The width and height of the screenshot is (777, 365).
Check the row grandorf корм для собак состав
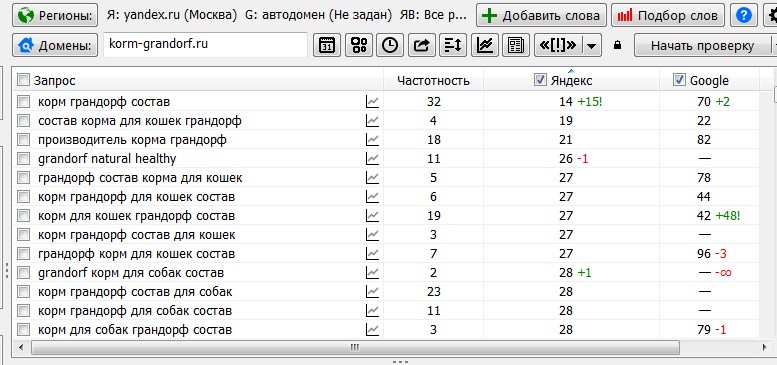tap(23, 273)
